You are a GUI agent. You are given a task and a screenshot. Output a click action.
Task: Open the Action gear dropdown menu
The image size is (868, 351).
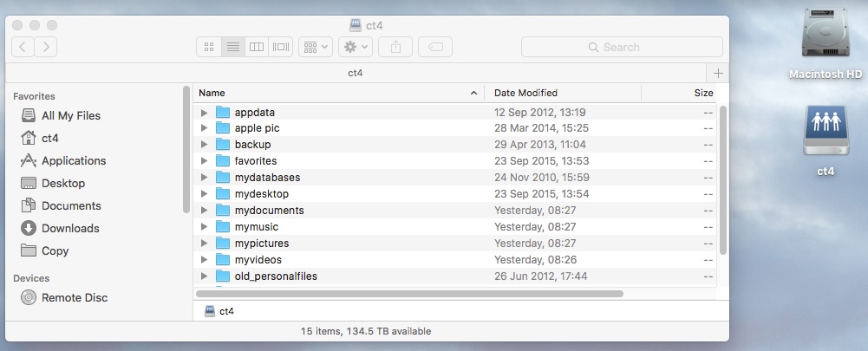(x=356, y=47)
